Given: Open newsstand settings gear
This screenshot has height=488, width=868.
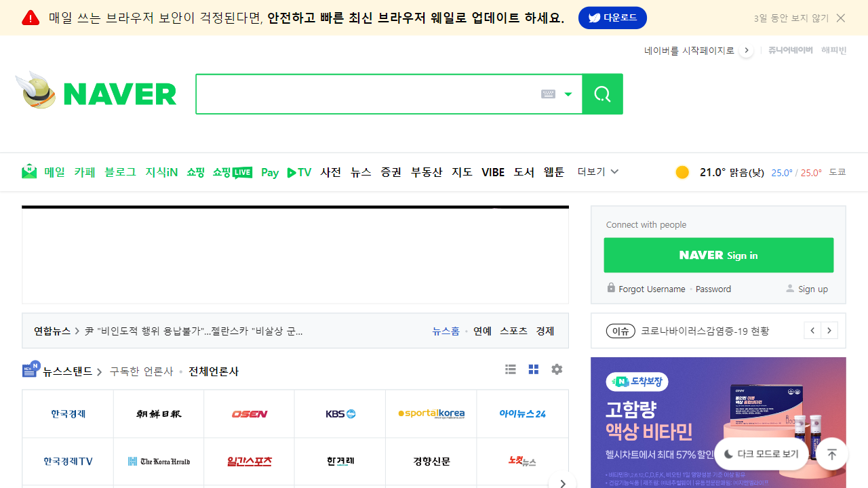Looking at the screenshot, I should [557, 369].
